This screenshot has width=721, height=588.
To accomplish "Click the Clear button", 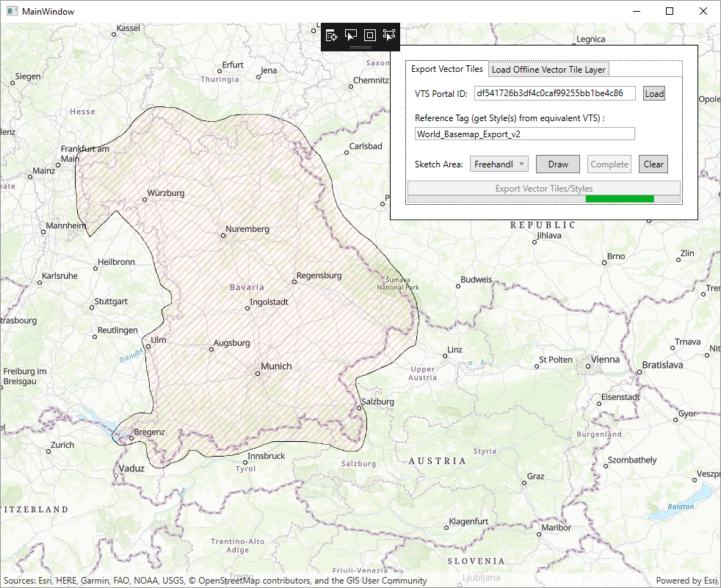I will click(653, 164).
